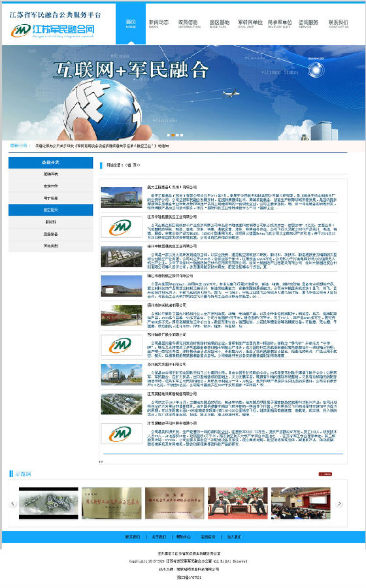Click the 加入我们 footer link
The width and height of the screenshot is (366, 588).
coord(235,537)
